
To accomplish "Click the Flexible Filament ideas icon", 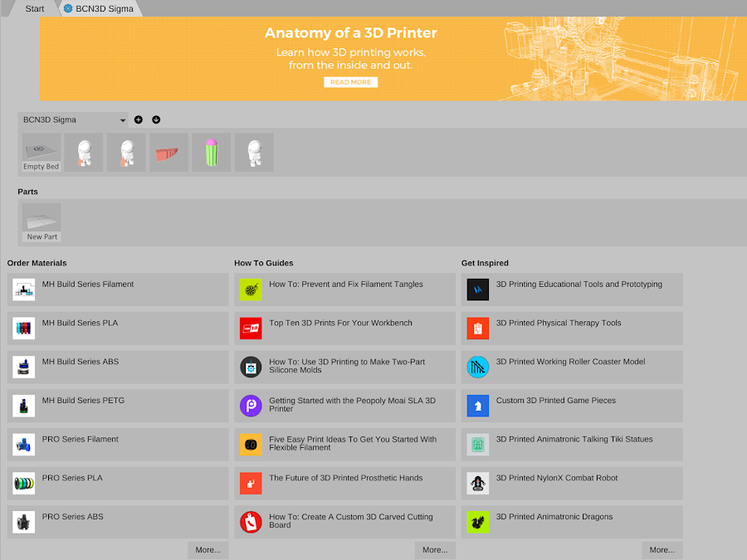I will [x=251, y=445].
